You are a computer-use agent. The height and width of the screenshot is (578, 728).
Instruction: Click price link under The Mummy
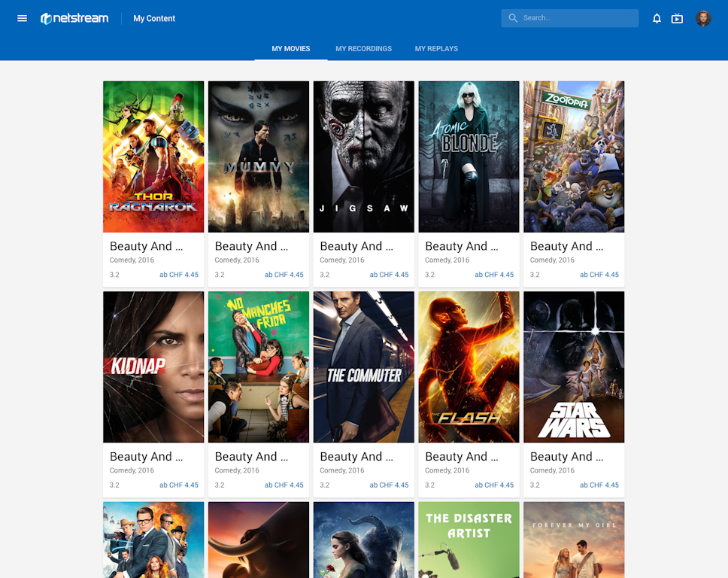point(284,275)
